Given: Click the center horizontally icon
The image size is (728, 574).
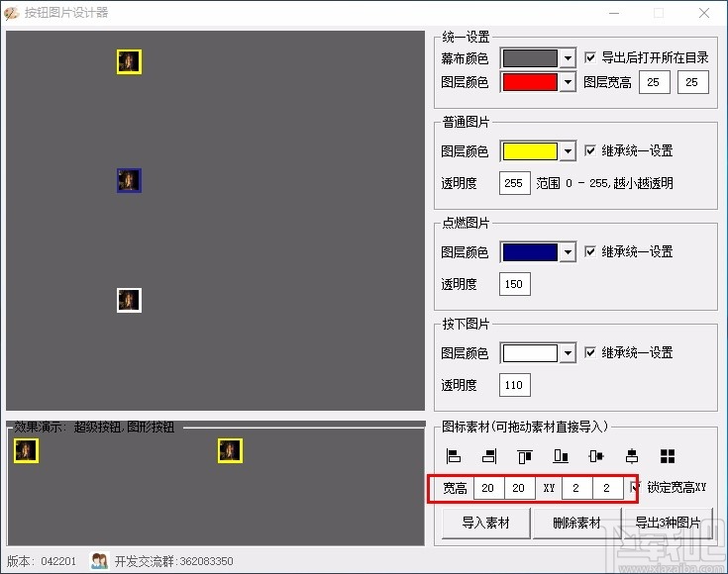Looking at the screenshot, I should [x=596, y=456].
